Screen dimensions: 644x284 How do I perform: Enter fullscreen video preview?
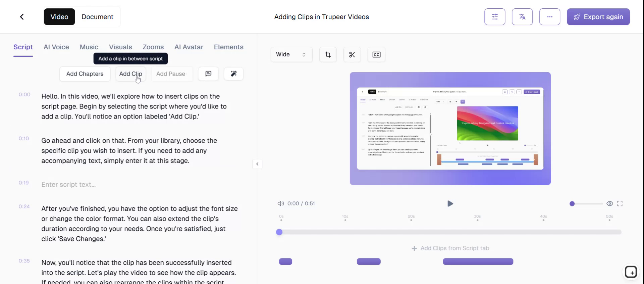coord(620,203)
